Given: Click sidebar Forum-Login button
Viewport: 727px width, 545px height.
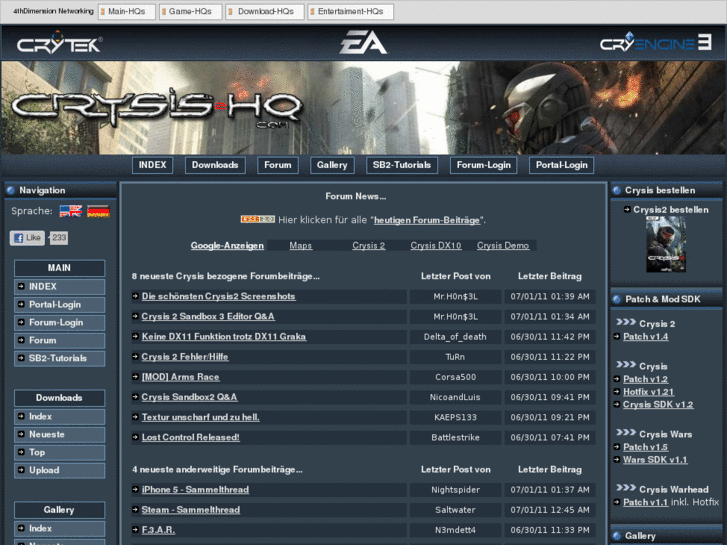Looking at the screenshot, I should tap(59, 322).
